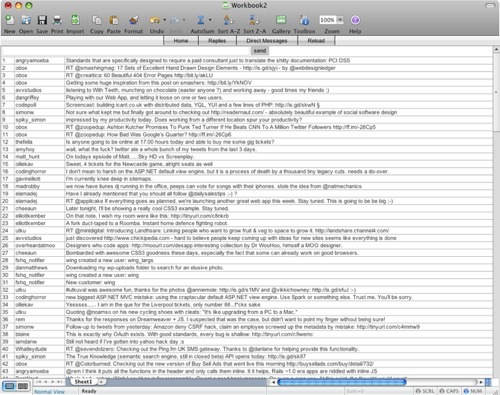Click the message input field beside send

click(126, 51)
